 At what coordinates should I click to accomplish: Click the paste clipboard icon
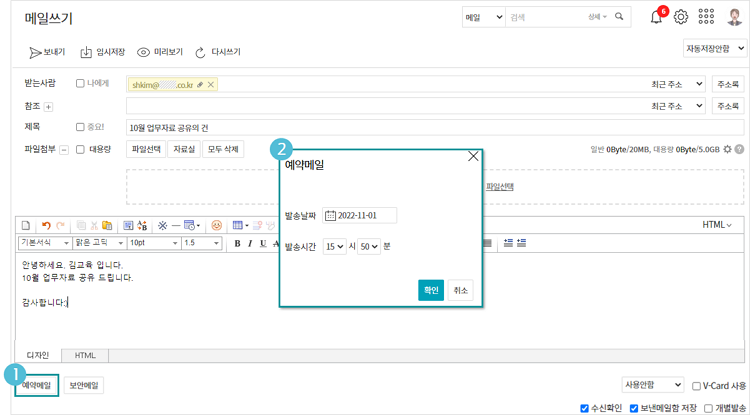[x=107, y=225]
